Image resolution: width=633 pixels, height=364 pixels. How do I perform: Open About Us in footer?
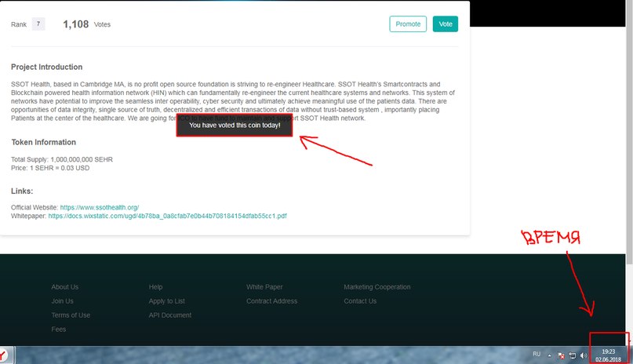point(64,287)
